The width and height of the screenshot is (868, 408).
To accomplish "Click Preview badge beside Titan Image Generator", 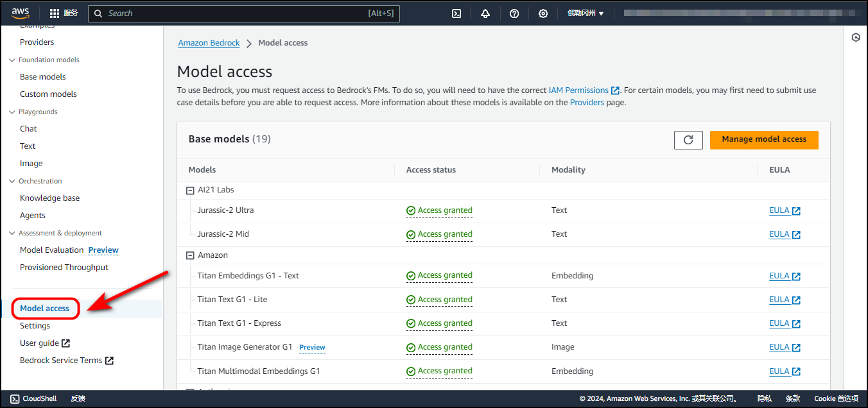I will click(x=312, y=348).
